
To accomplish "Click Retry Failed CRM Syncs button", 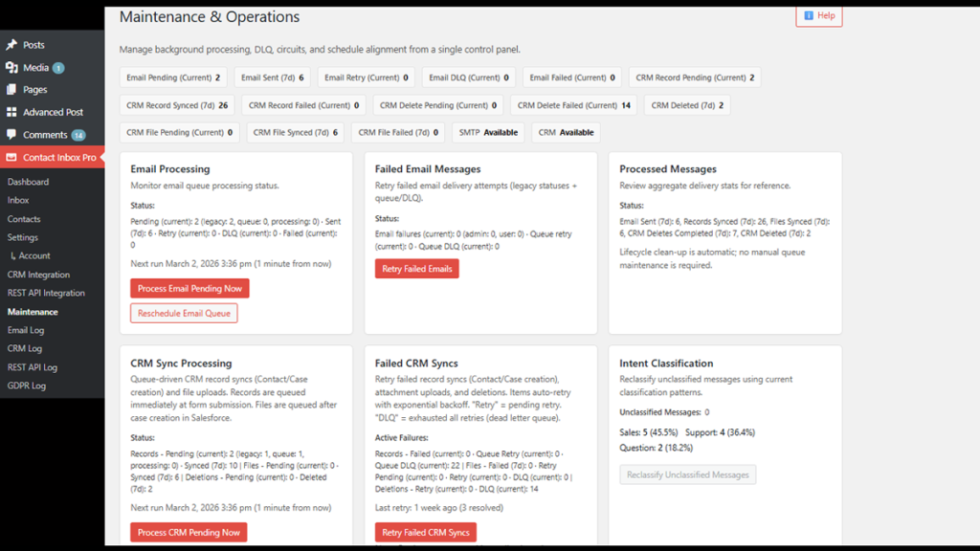I will (425, 533).
